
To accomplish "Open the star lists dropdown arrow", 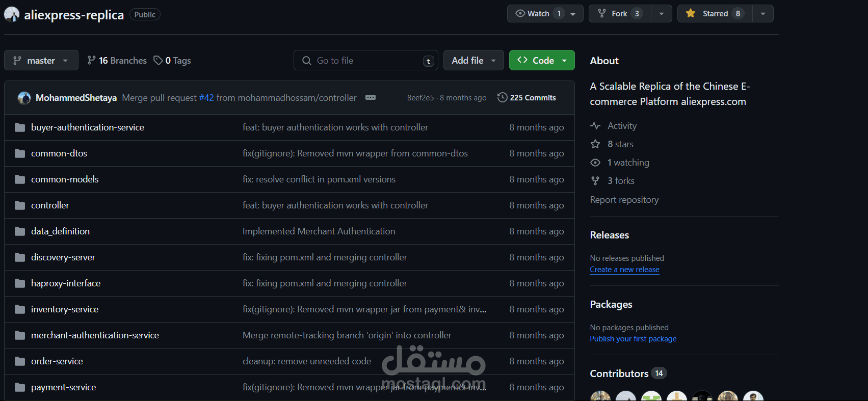I will click(763, 14).
